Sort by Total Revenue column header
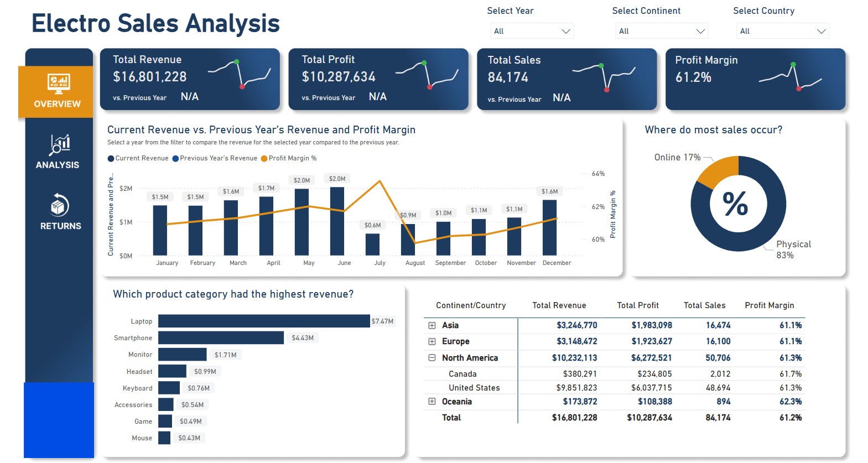The width and height of the screenshot is (868, 463). click(x=559, y=305)
